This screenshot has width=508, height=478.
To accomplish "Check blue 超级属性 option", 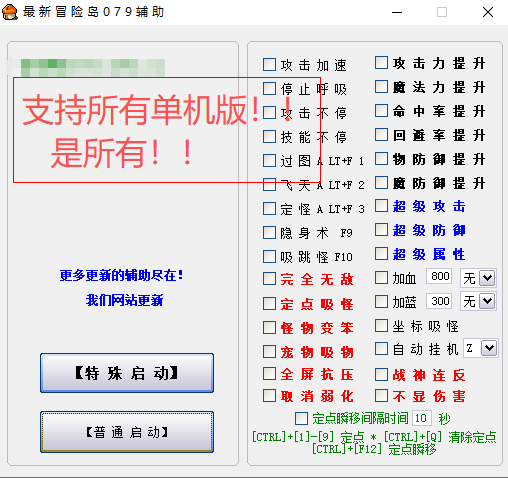I will pyautogui.click(x=381, y=254).
